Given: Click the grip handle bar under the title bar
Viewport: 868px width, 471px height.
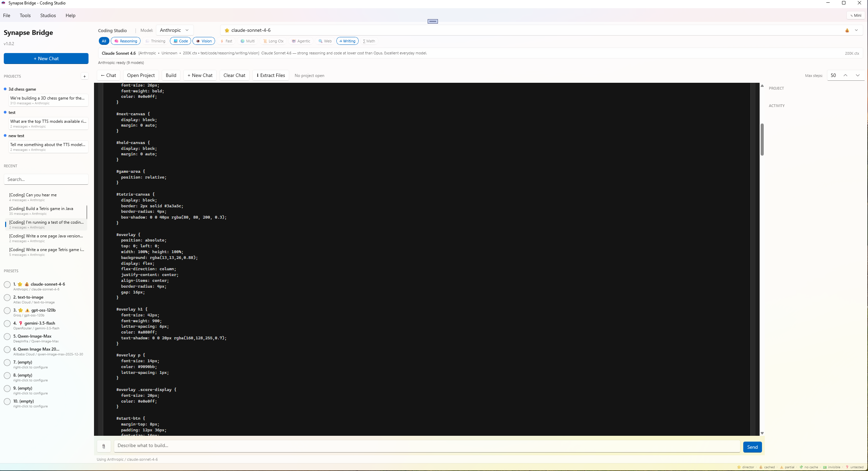Looking at the screenshot, I should (433, 21).
